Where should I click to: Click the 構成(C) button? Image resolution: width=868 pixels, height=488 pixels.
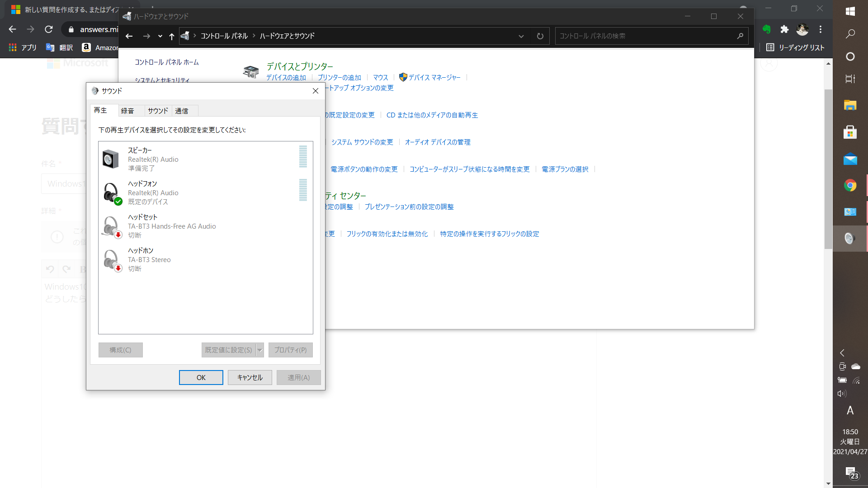(120, 350)
